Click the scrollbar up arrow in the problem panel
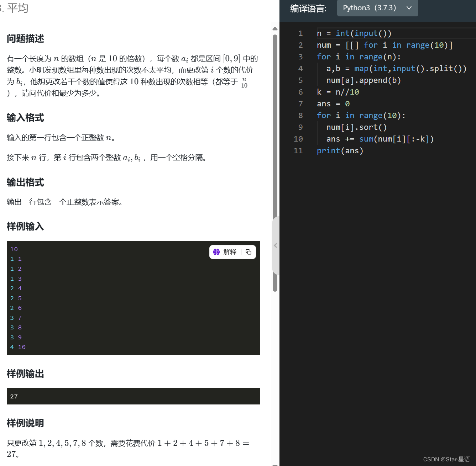The height and width of the screenshot is (466, 476). (275, 28)
